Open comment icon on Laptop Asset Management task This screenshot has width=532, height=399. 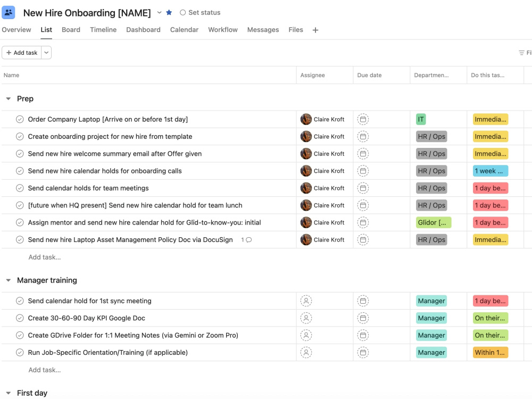248,240
